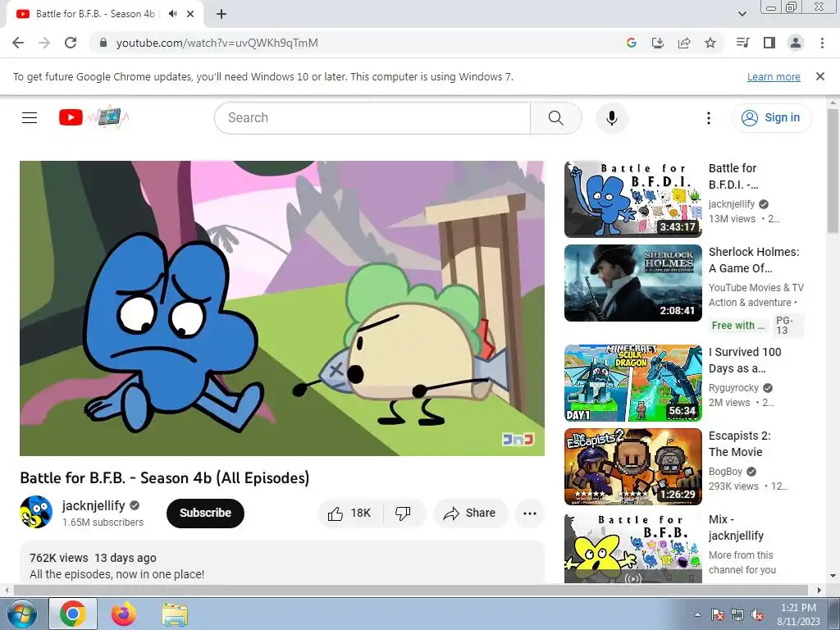This screenshot has height=630, width=840.
Task: Click the network tray icon
Action: 737,614
